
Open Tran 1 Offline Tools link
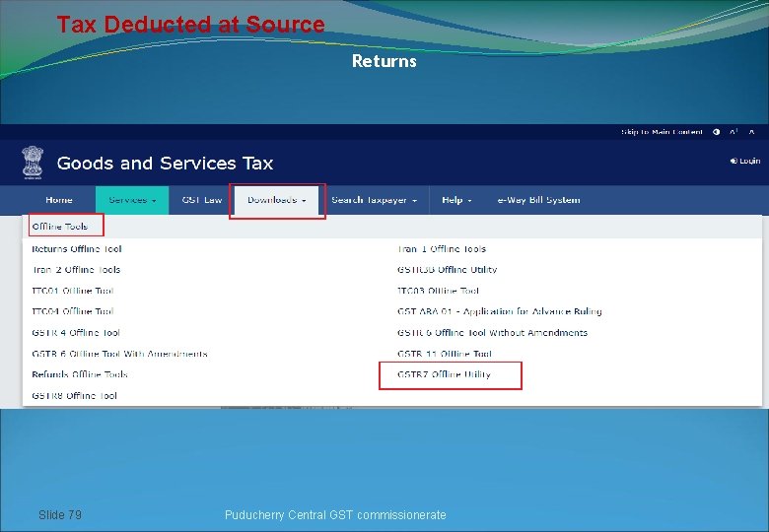[x=442, y=249]
